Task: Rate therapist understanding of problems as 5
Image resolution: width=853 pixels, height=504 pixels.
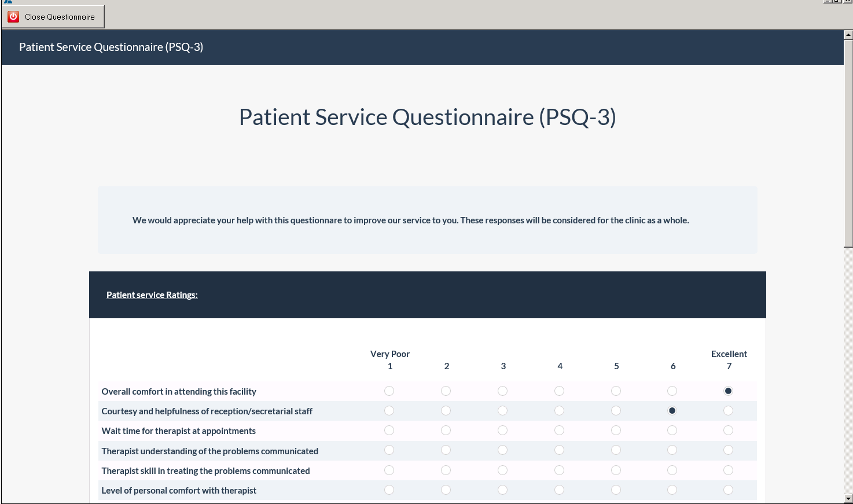Action: click(616, 450)
